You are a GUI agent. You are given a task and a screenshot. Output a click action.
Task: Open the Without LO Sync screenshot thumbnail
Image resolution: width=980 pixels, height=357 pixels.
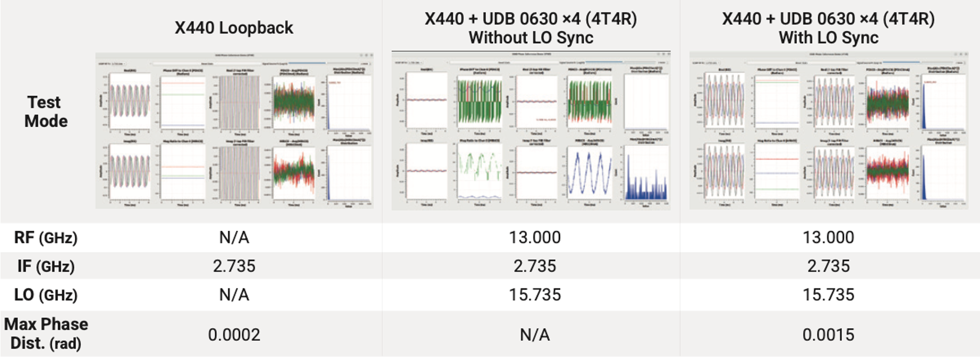(x=531, y=130)
